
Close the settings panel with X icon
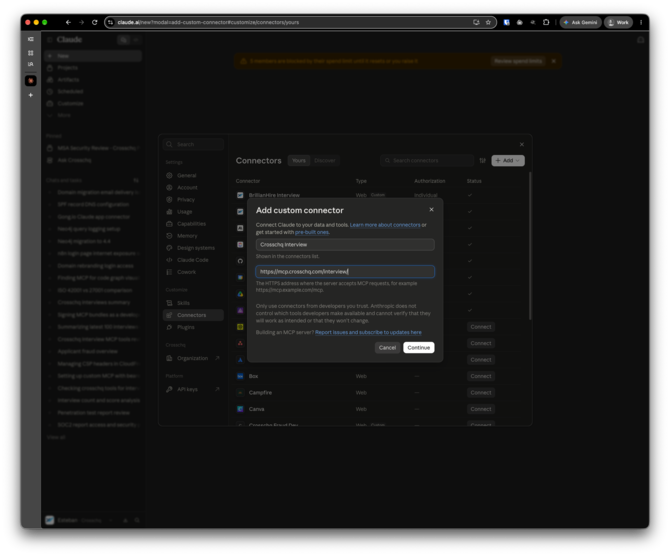coord(521,144)
